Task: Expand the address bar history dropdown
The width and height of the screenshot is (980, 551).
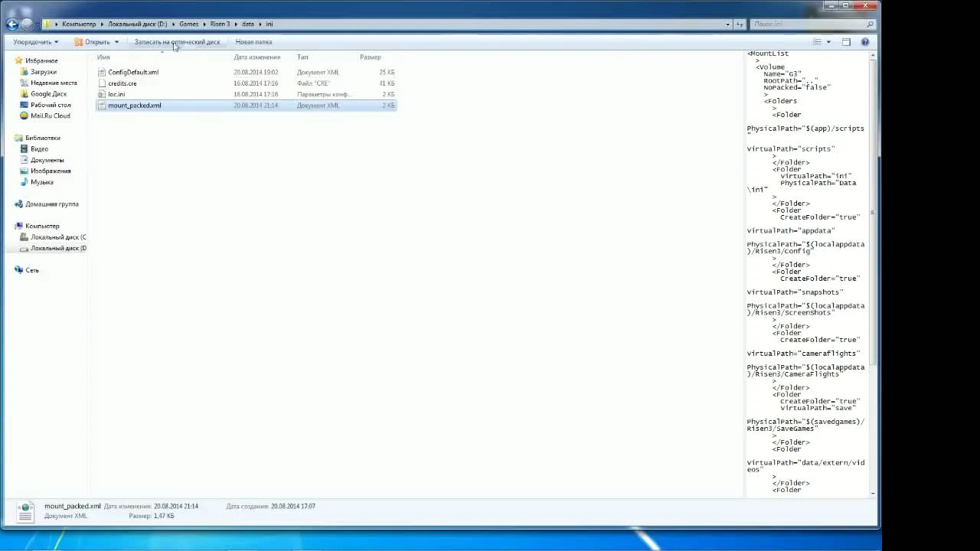Action: pyautogui.click(x=727, y=24)
